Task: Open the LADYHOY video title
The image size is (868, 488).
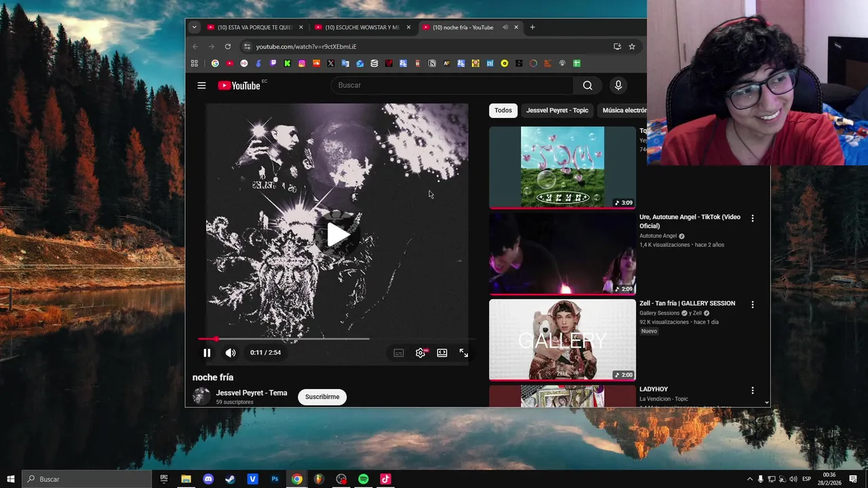Action: pos(654,389)
